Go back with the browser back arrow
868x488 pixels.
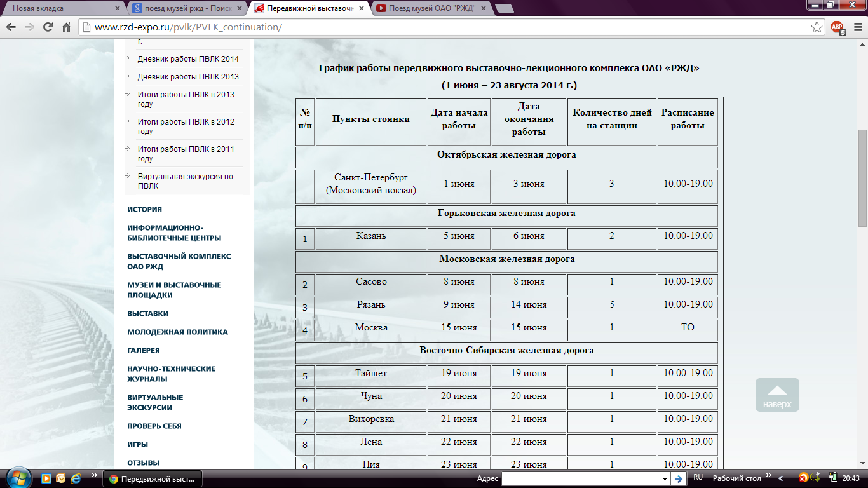tap(11, 27)
